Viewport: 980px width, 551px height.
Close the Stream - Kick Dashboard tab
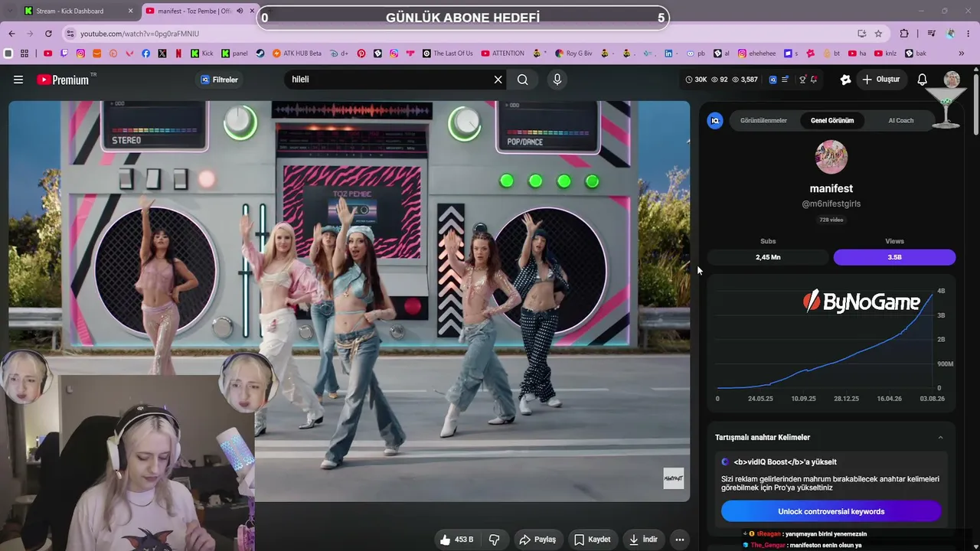(130, 11)
